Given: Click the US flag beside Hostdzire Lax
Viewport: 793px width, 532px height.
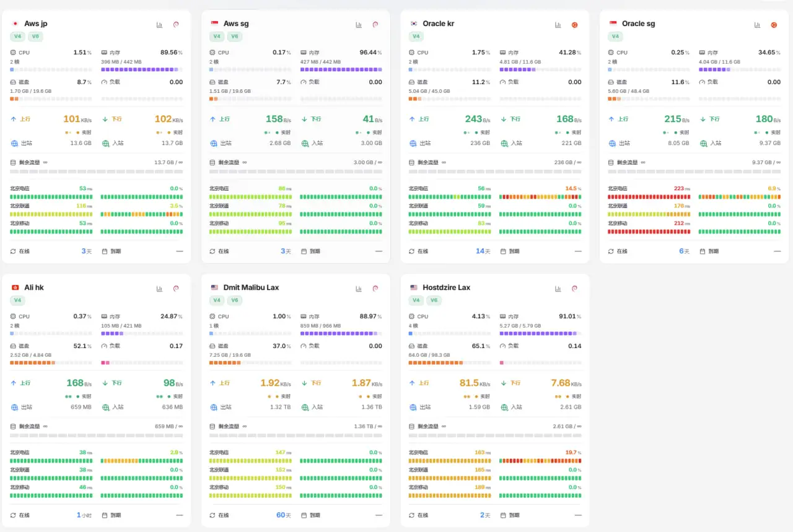Looking at the screenshot, I should [414, 287].
